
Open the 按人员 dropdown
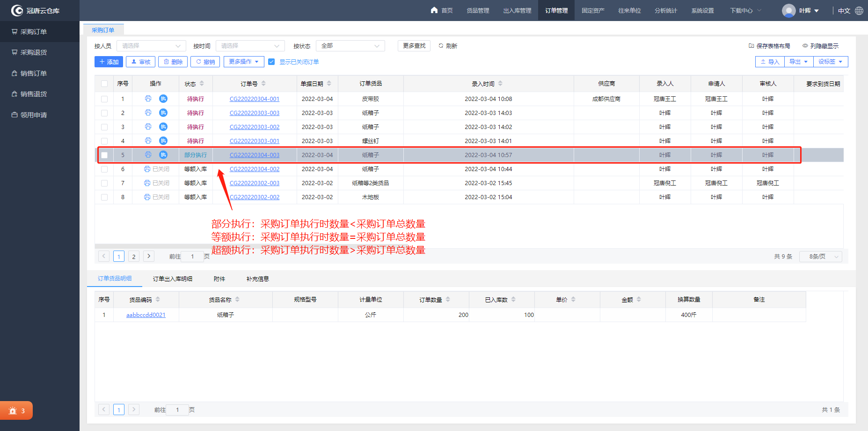coord(151,46)
